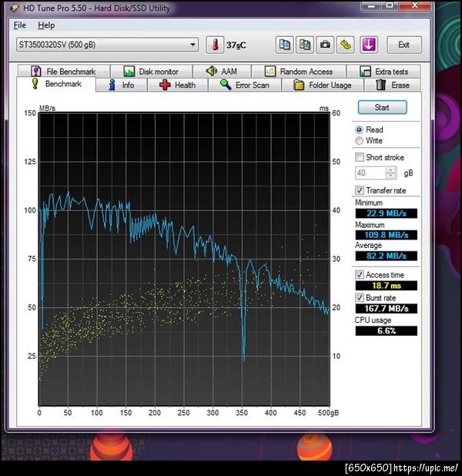Screen dimensions: 462x476
Task: Select the Benchmark tab
Action: 56,84
